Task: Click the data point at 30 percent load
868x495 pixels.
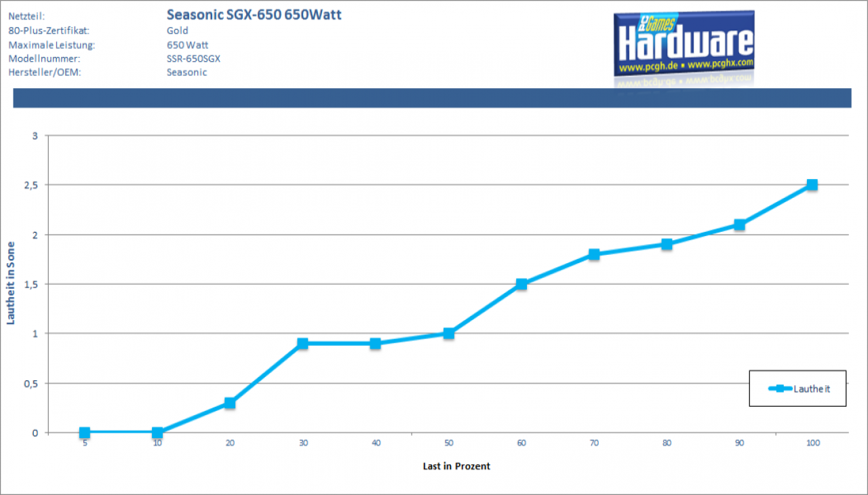Action: (303, 343)
